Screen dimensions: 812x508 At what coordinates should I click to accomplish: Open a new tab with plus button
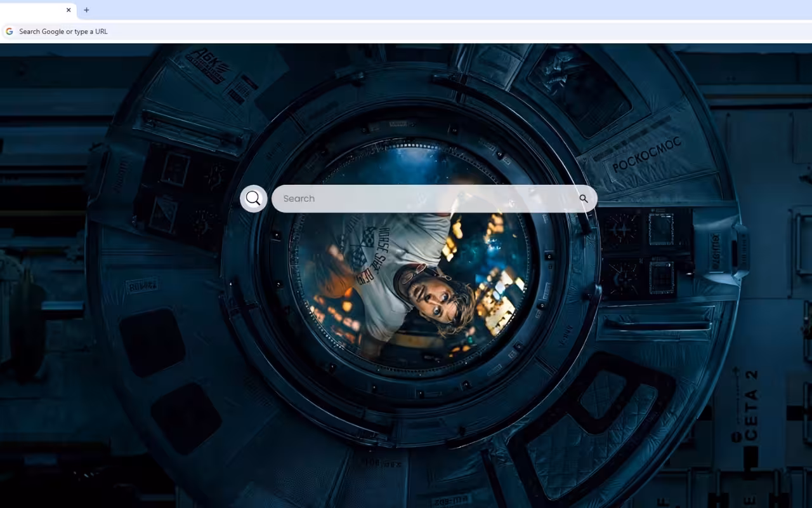(86, 10)
